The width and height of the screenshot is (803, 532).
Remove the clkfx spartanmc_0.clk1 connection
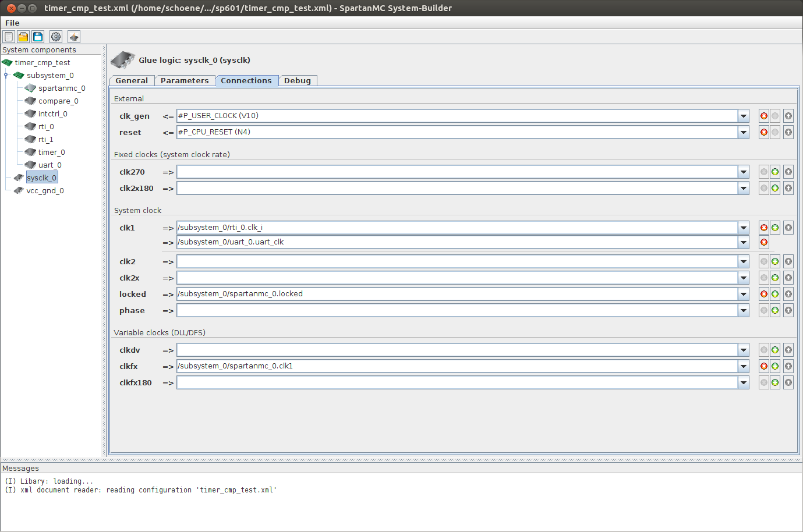(x=764, y=366)
